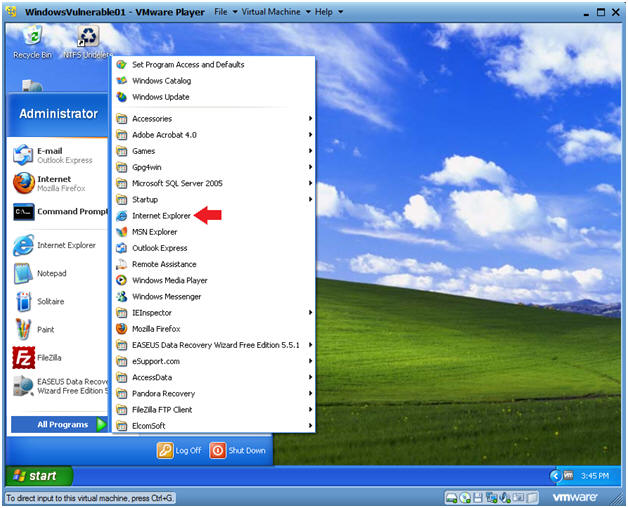Screen dimensions: 628x508
Task: Click VMware sound card status icon
Action: click(x=505, y=498)
